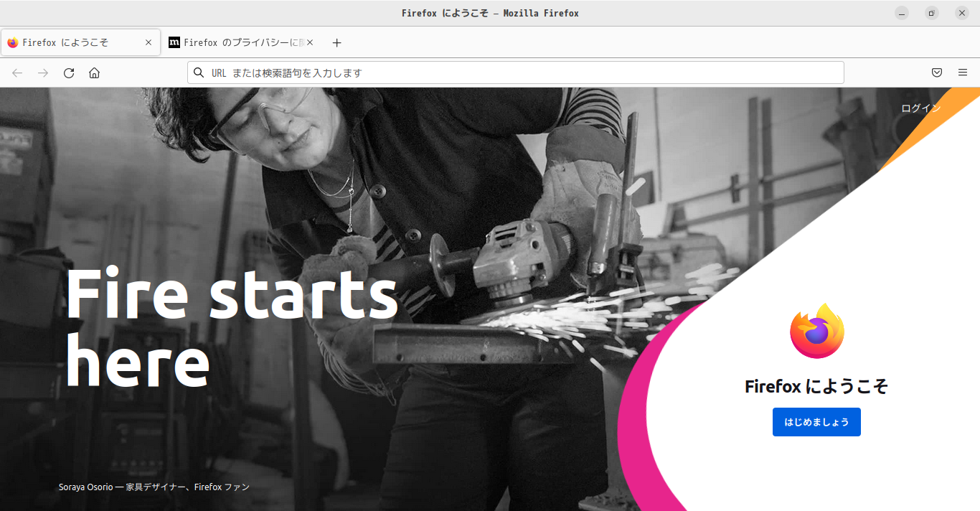Click the search magnifier in URL bar
This screenshot has height=511, width=980.
199,72
